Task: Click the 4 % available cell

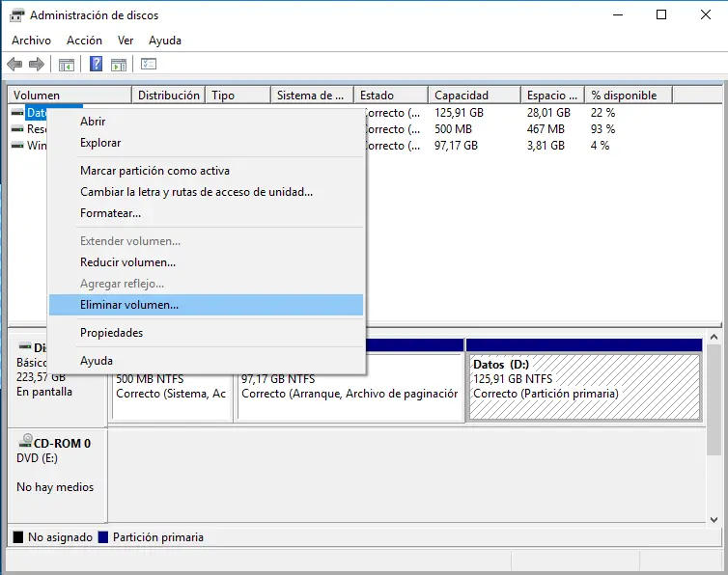Action: (600, 146)
